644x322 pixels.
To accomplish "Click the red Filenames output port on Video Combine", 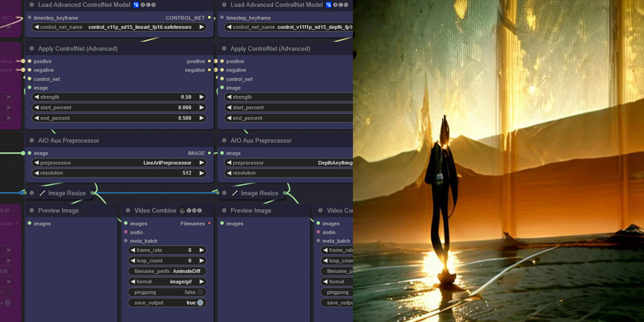I will coord(209,223).
